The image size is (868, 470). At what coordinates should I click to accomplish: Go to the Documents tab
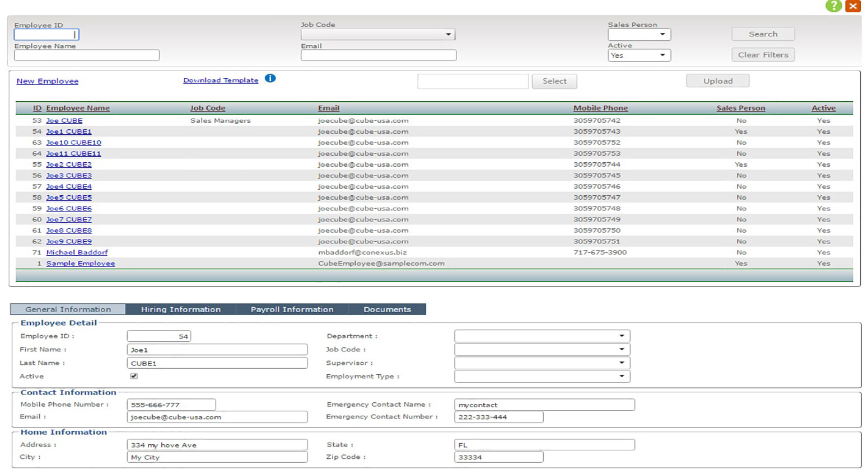click(387, 309)
